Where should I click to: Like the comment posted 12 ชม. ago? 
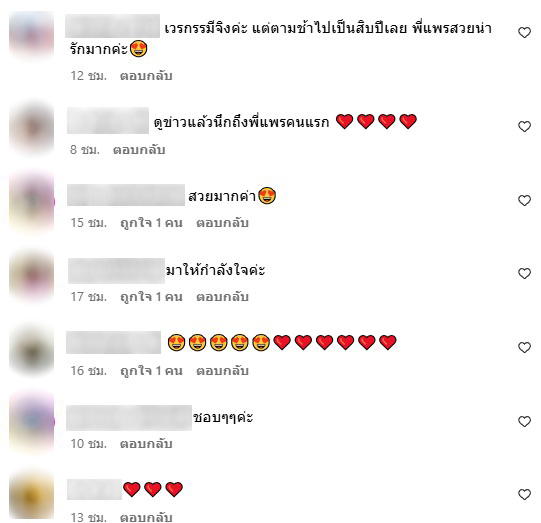click(x=524, y=32)
